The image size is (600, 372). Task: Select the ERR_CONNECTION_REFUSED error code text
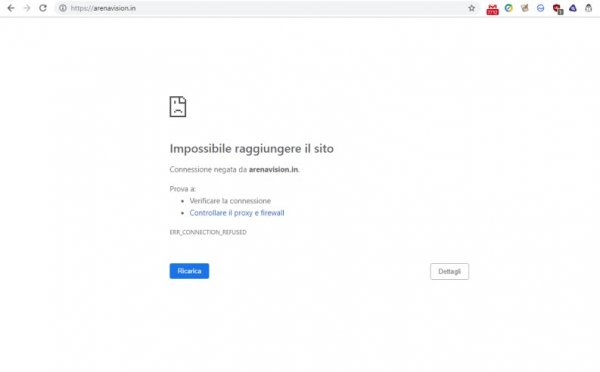[x=208, y=232]
